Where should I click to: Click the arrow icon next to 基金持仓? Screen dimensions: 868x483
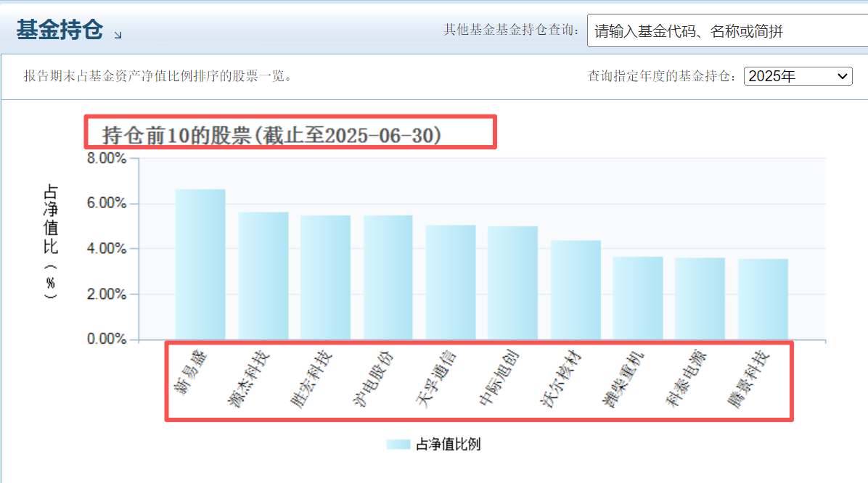[118, 34]
